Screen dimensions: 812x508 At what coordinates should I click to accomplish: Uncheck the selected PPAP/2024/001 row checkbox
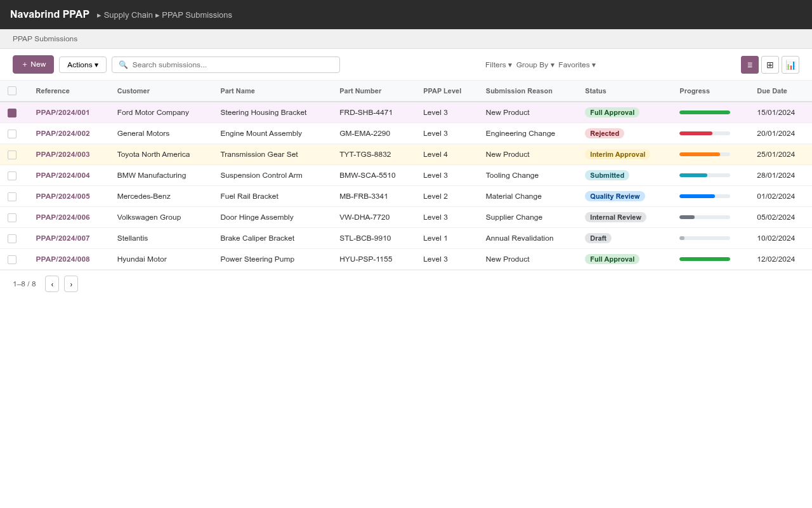point(11,112)
